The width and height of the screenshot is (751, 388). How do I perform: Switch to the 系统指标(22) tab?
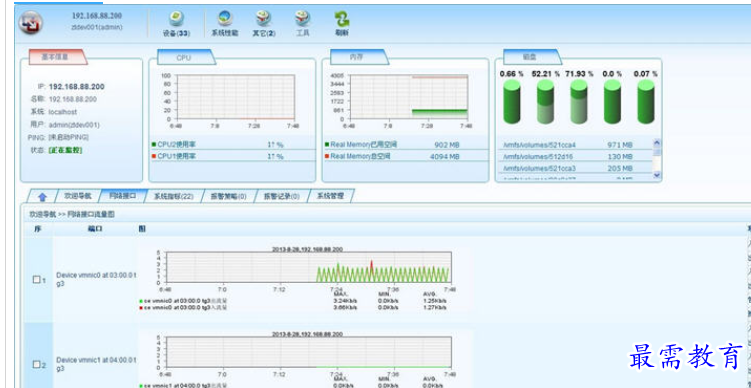click(x=173, y=196)
